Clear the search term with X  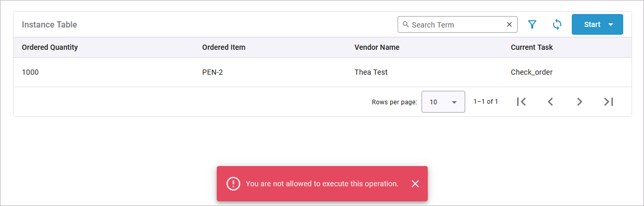click(x=509, y=24)
